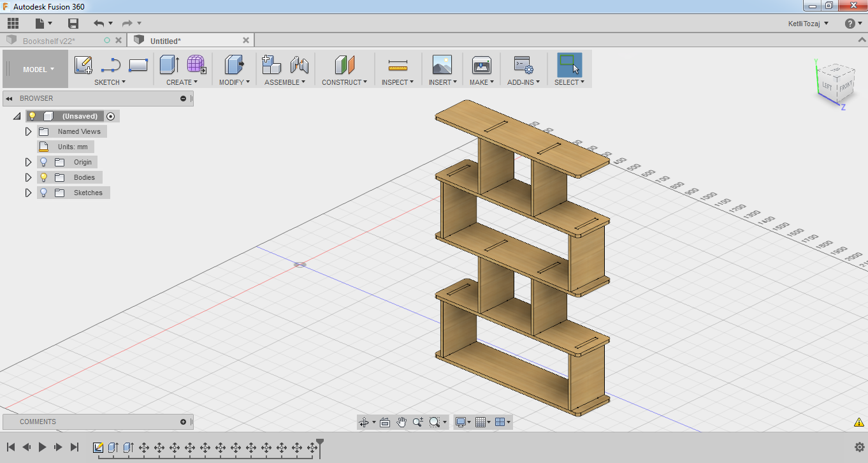
Task: Select the Create Sketch tool
Action: tap(83, 64)
